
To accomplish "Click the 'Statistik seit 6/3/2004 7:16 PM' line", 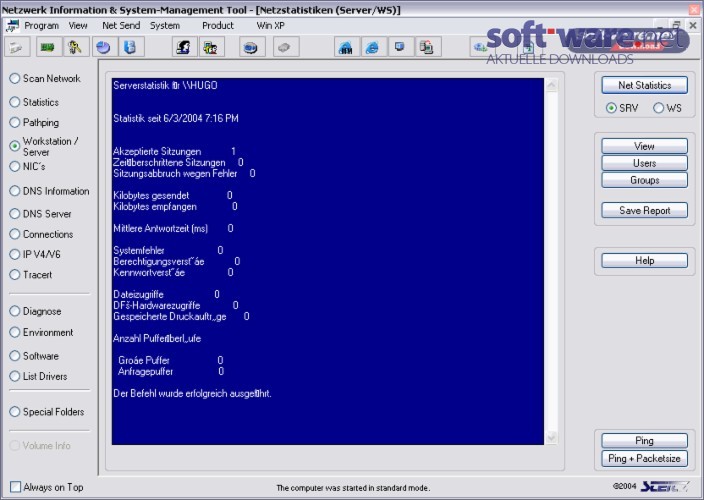I will (x=176, y=118).
